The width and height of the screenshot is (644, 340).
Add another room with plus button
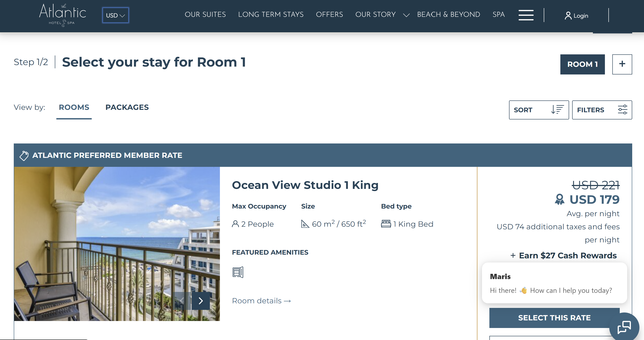[622, 64]
